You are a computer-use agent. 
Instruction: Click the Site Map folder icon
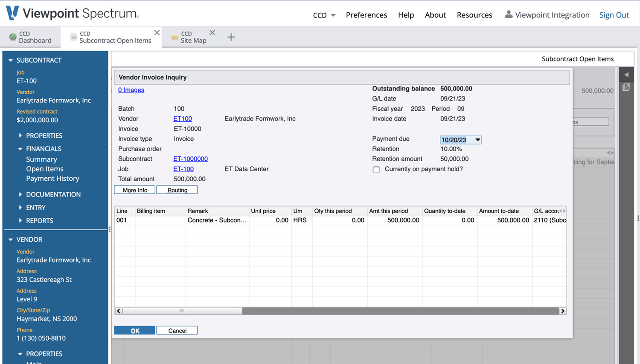pos(175,37)
